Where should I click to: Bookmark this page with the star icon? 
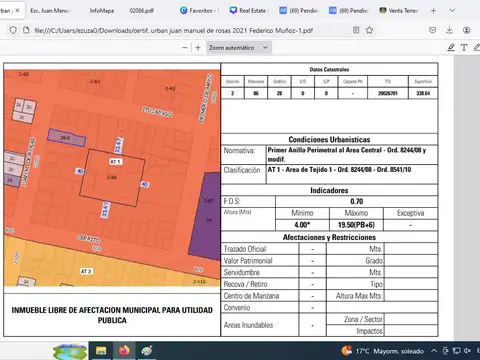(369, 30)
